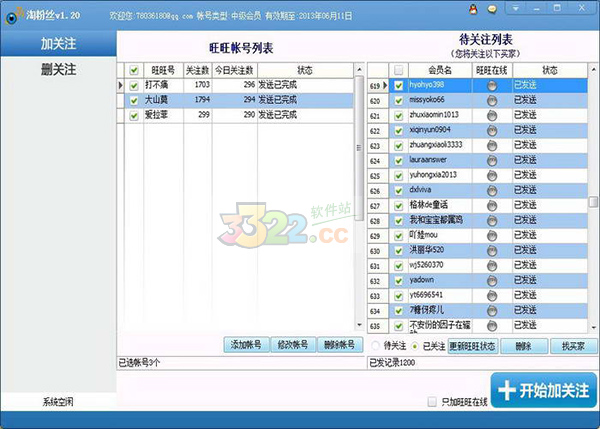The width and height of the screenshot is (600, 429).
Task: Enable the 只加旺旺在线 checkbox
Action: 432,402
